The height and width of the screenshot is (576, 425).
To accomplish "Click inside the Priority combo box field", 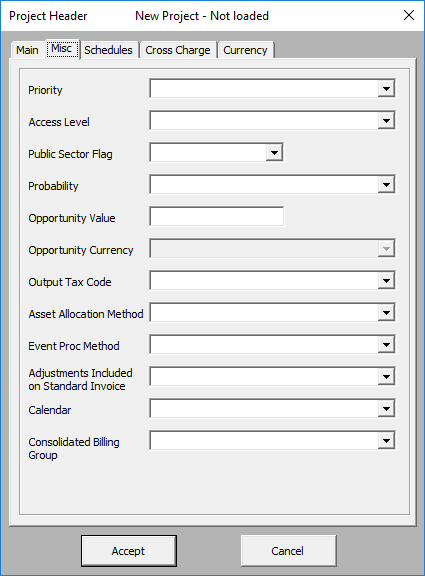I will [x=264, y=89].
